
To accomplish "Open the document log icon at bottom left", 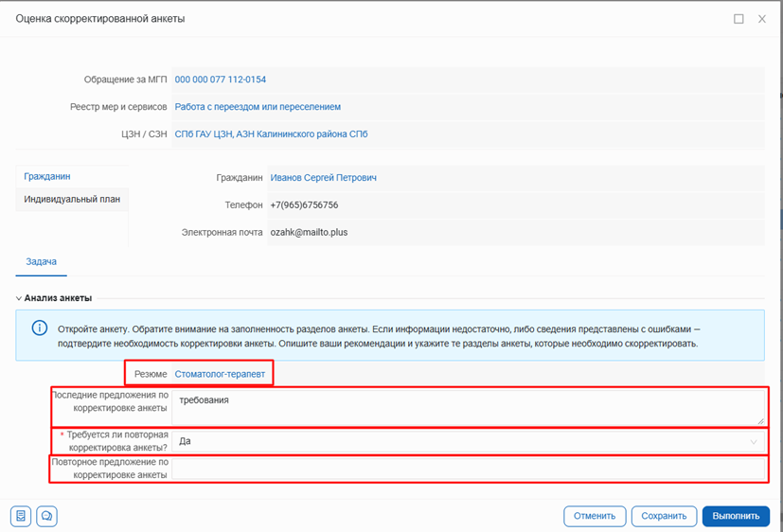I will click(22, 516).
